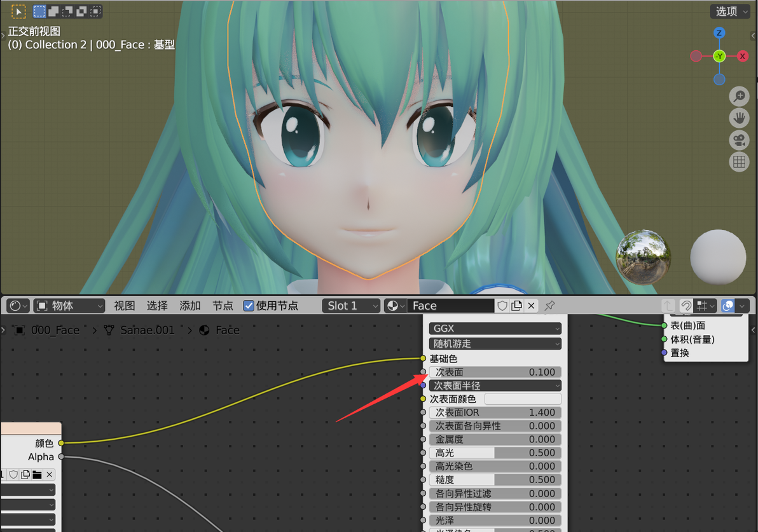Choose 'set new selection' mode icon

(x=39, y=11)
